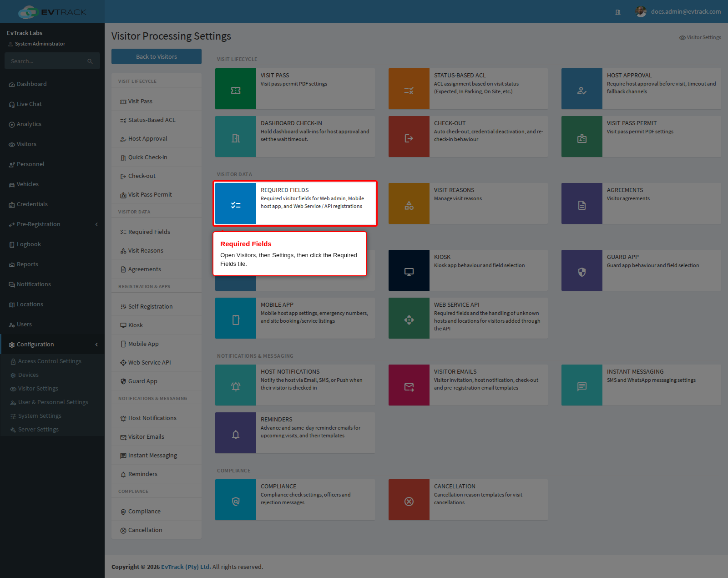Click the check-in door icon in header
Screen dimensions: 728x578
click(x=618, y=12)
